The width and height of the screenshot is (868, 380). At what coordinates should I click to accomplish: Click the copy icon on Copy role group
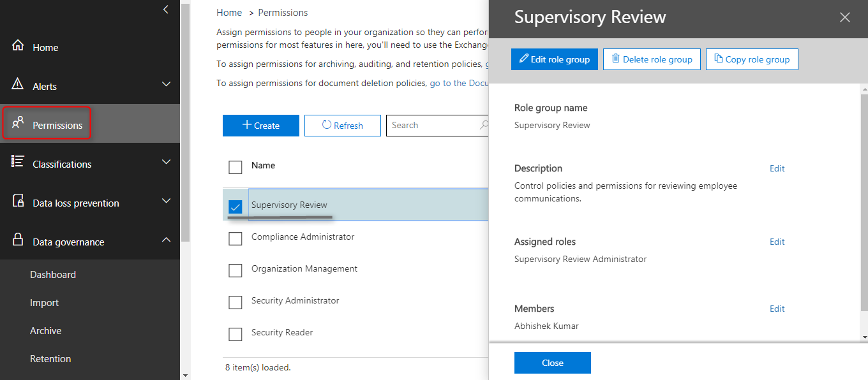(x=718, y=59)
